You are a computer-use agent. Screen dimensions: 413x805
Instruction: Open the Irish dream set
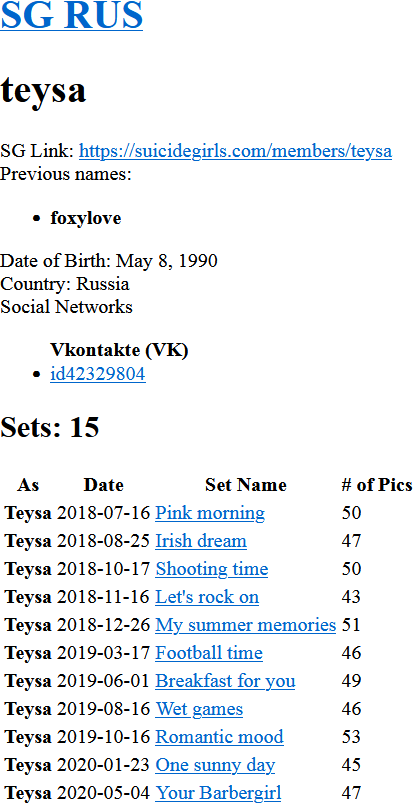click(x=201, y=541)
